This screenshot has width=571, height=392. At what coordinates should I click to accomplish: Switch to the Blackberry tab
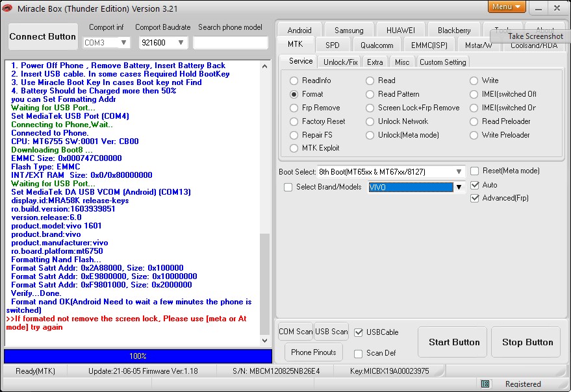(x=454, y=30)
